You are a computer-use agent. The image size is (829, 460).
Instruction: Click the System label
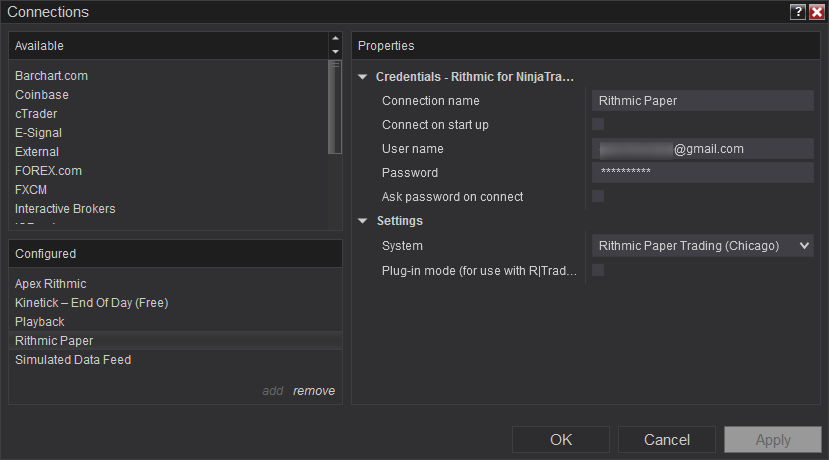coord(402,246)
